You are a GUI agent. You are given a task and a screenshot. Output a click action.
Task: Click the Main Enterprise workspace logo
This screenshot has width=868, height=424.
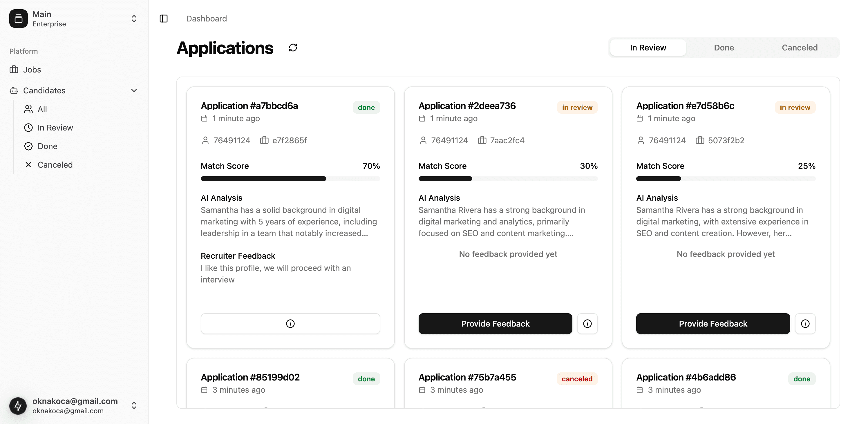19,19
